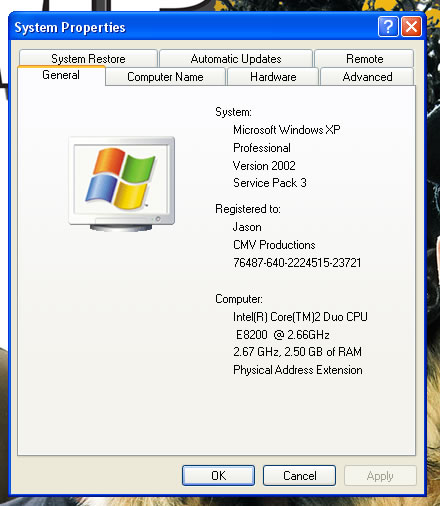Click the Windows XP logo monitor image

pyautogui.click(x=122, y=184)
